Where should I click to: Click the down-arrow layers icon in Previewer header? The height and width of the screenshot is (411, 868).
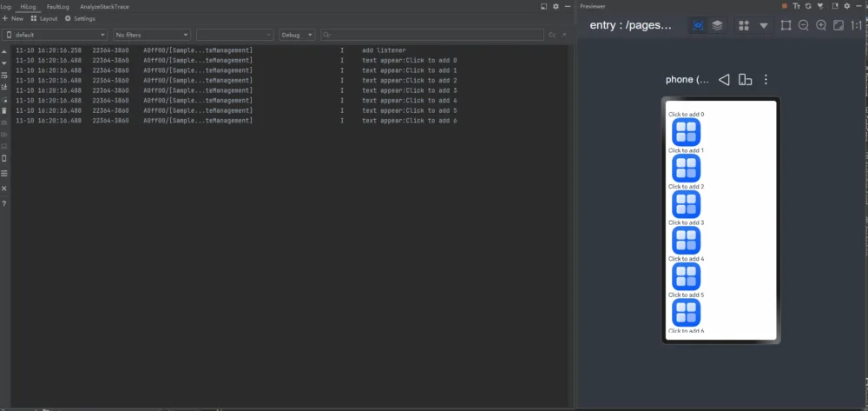(820, 6)
